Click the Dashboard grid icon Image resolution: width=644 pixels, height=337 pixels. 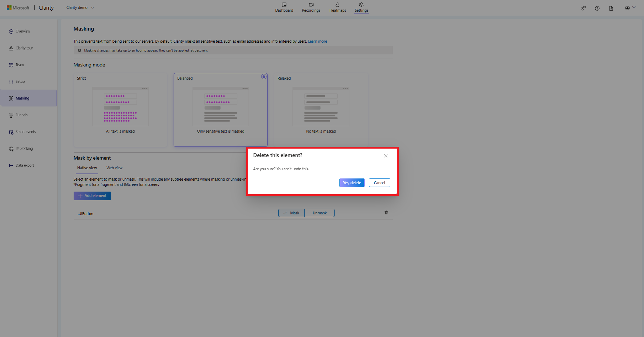[x=284, y=5]
